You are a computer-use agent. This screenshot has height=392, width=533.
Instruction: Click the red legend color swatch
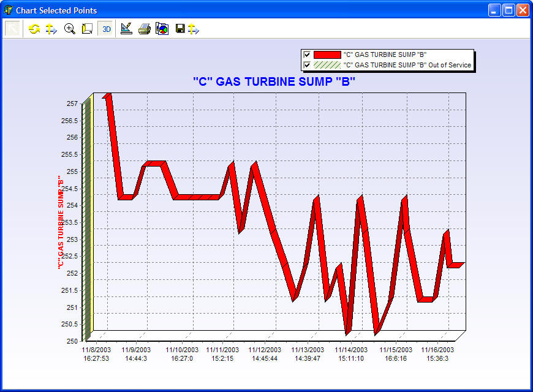click(x=327, y=55)
